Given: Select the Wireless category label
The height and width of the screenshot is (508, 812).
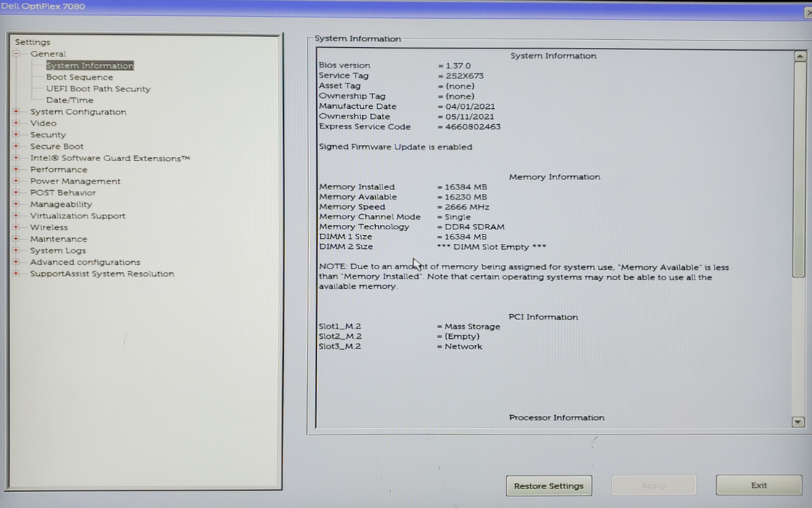Looking at the screenshot, I should click(x=49, y=227).
